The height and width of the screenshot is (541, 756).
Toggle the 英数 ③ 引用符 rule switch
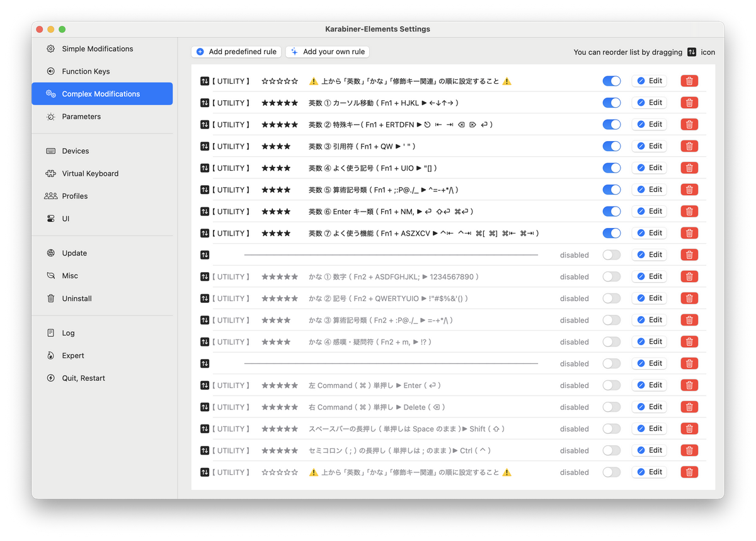612,146
